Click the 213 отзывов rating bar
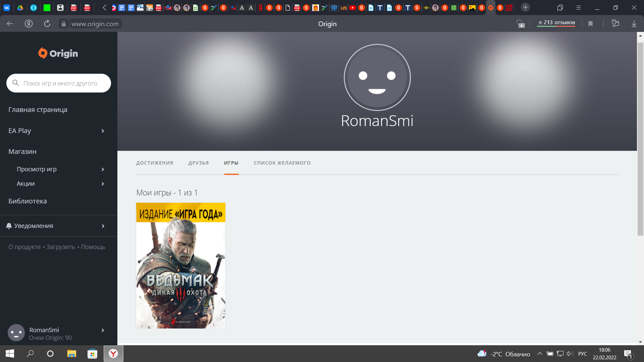This screenshot has height=362, width=644. pyautogui.click(x=556, y=23)
